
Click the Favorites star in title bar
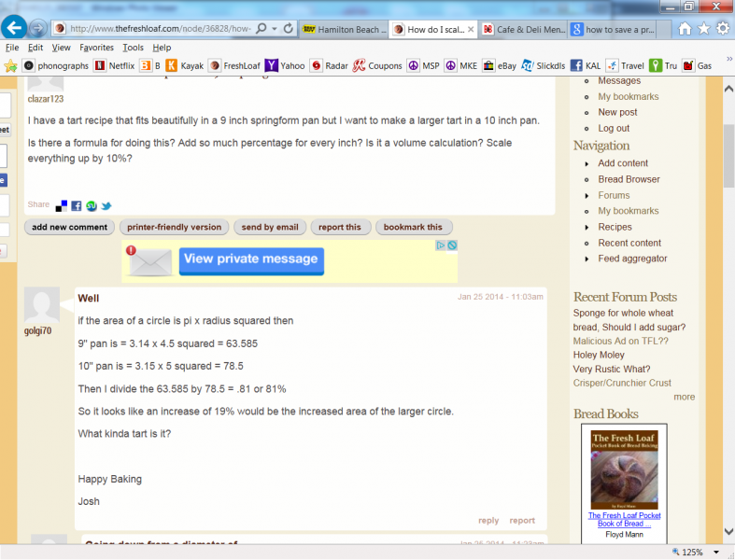coord(703,29)
